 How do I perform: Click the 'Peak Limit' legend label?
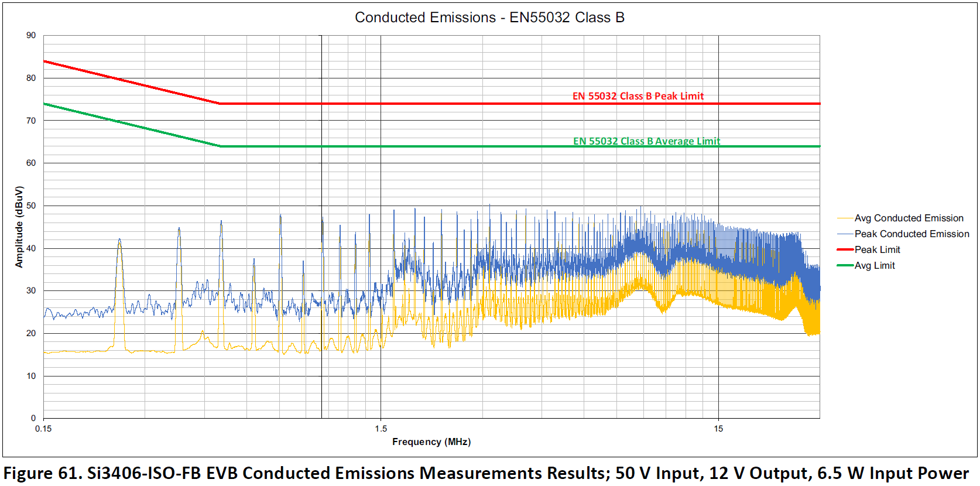[x=877, y=249]
